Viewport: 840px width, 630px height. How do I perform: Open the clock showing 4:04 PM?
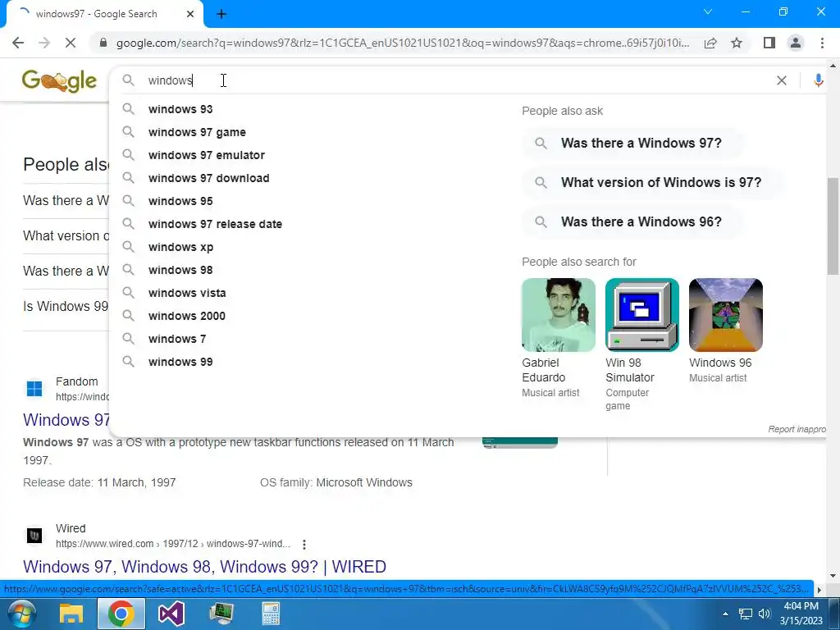[801, 614]
